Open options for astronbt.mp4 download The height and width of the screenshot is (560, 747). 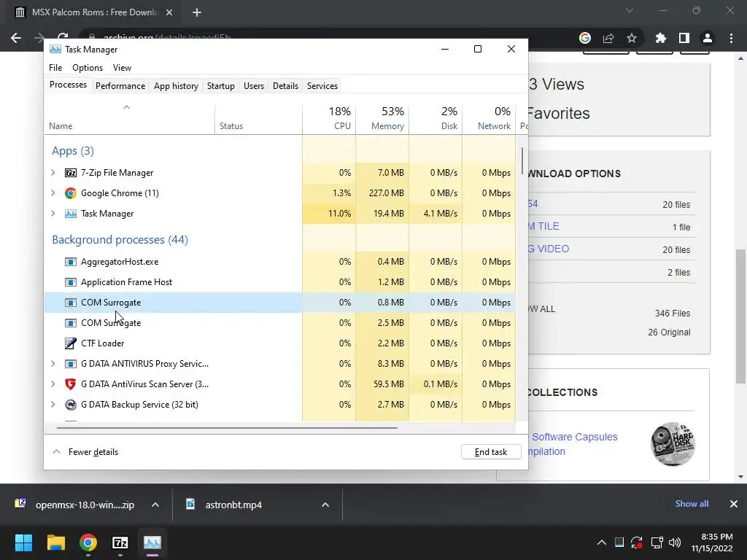(325, 505)
